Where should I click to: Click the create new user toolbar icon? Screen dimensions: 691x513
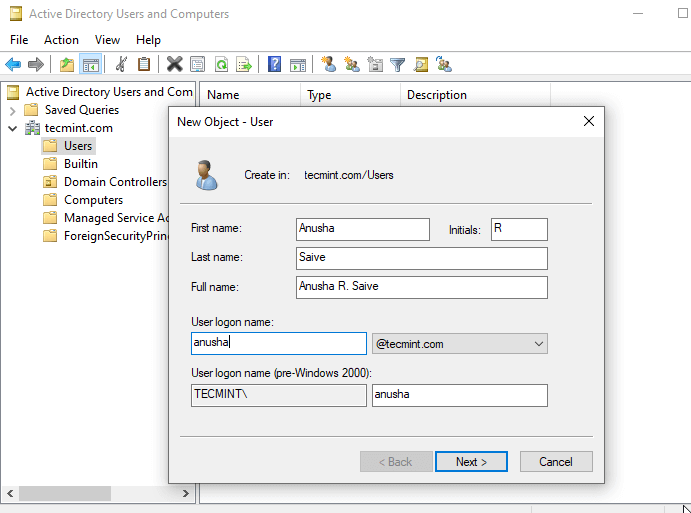click(x=329, y=65)
